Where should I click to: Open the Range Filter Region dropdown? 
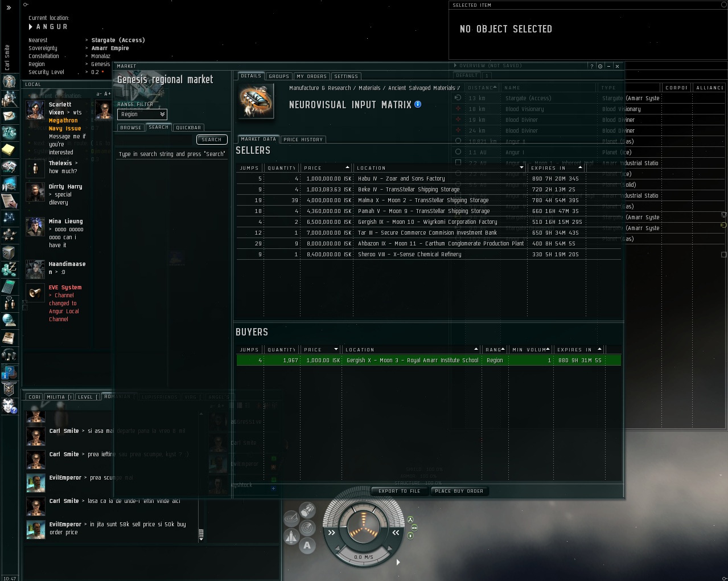coord(142,114)
